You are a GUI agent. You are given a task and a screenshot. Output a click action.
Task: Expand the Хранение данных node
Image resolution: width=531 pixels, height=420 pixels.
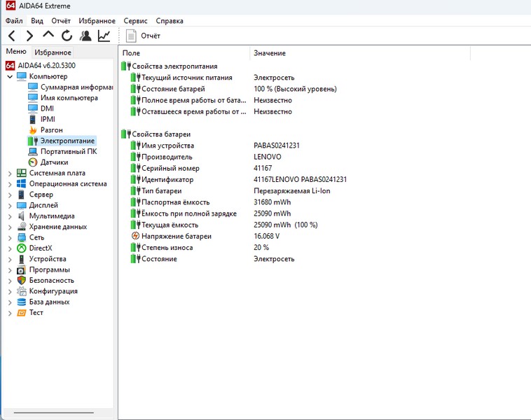(x=10, y=227)
